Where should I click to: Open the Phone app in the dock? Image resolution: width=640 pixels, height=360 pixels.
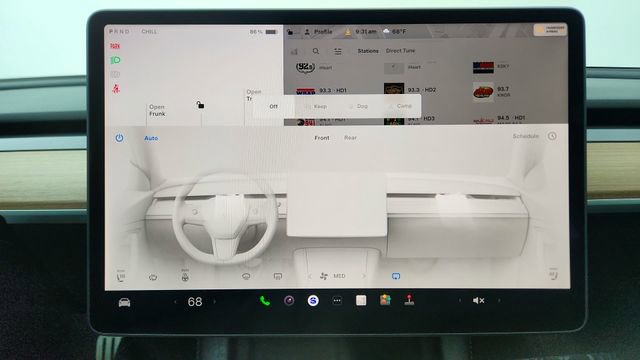click(x=264, y=301)
